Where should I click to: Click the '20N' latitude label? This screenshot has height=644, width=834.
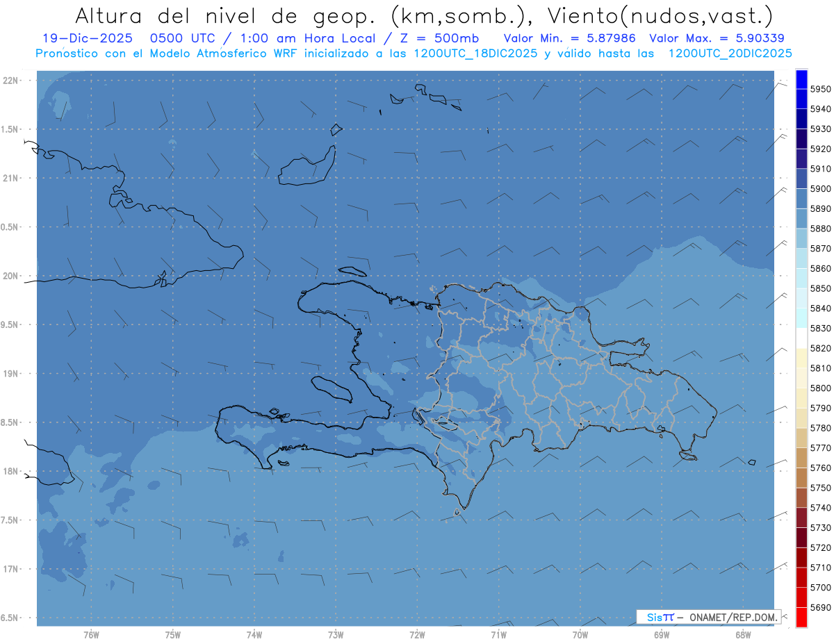[10, 276]
